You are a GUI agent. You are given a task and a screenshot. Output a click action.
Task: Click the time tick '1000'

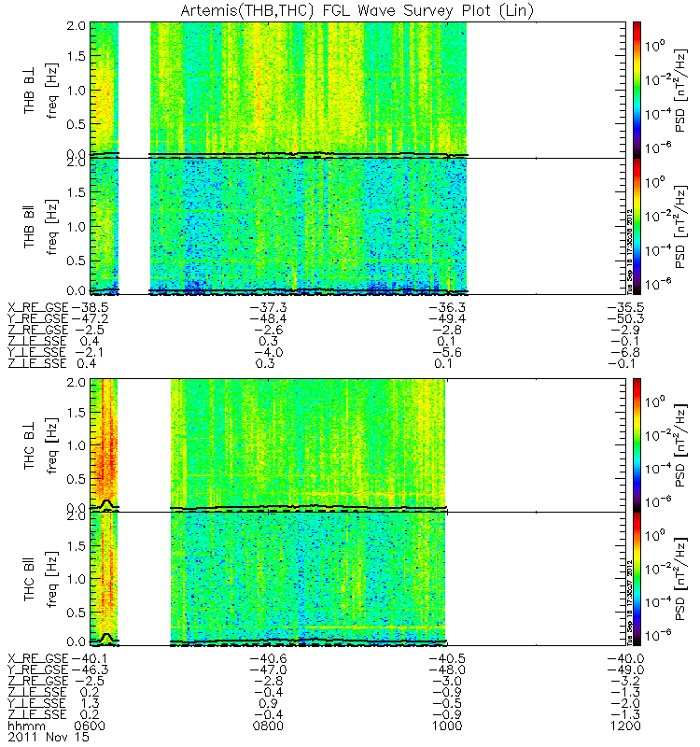pyautogui.click(x=447, y=726)
